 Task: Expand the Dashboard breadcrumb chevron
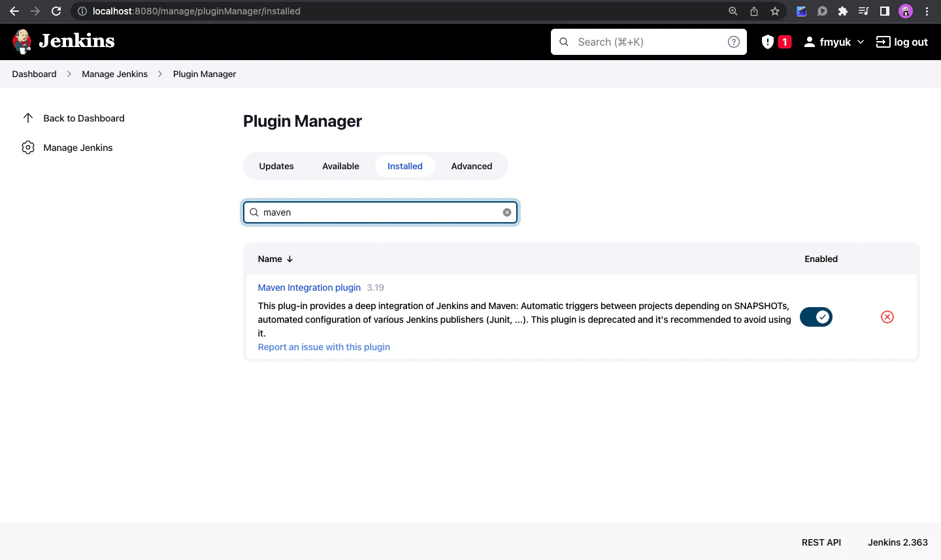click(x=69, y=74)
